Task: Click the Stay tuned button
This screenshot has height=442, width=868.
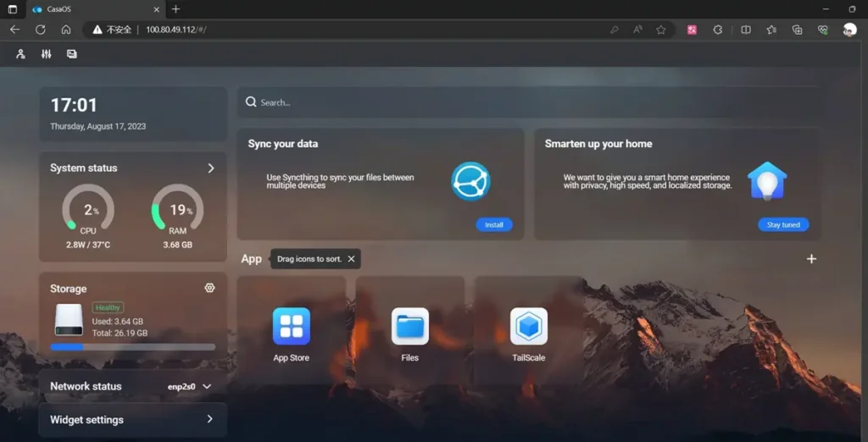Action: pyautogui.click(x=783, y=225)
